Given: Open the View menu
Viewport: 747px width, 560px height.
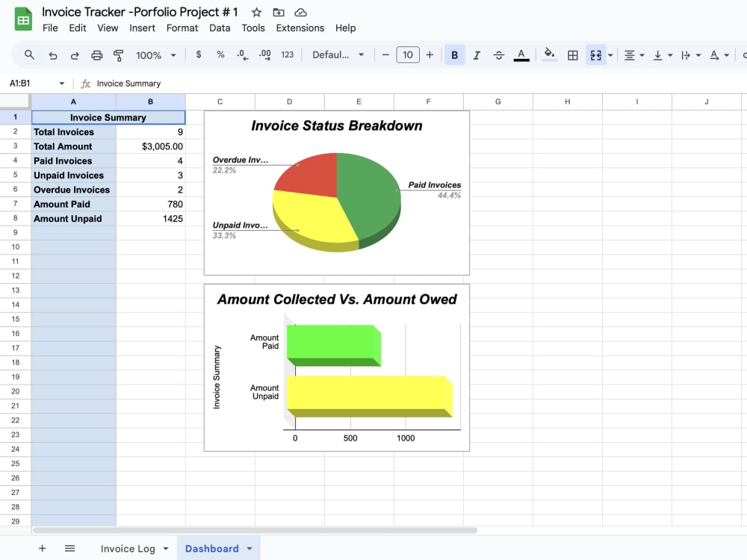Looking at the screenshot, I should [x=108, y=28].
